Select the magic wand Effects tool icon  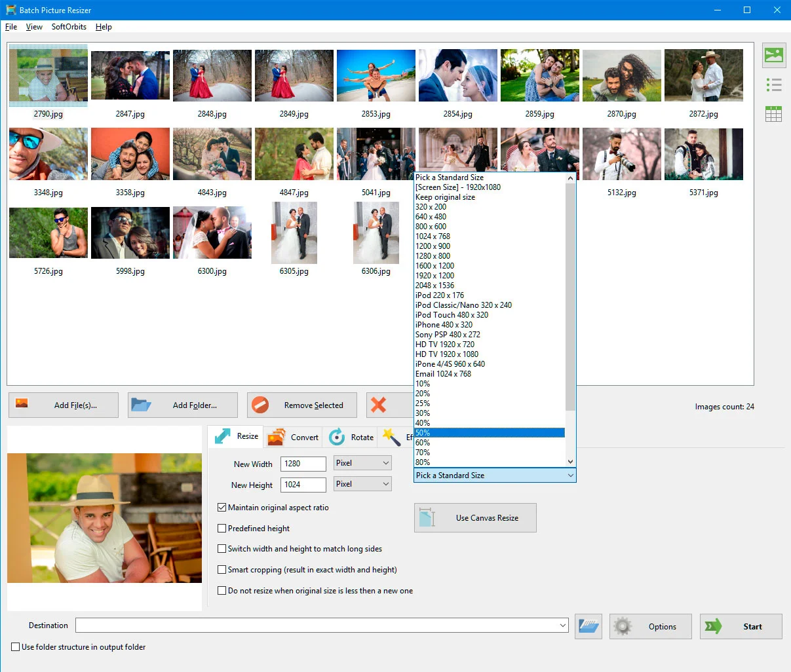391,436
